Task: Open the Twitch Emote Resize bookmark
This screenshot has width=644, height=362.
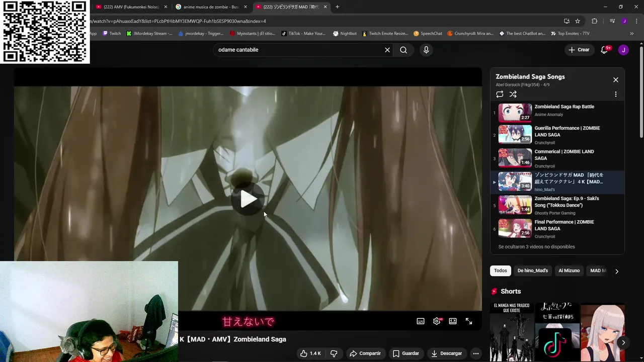Action: (384, 34)
